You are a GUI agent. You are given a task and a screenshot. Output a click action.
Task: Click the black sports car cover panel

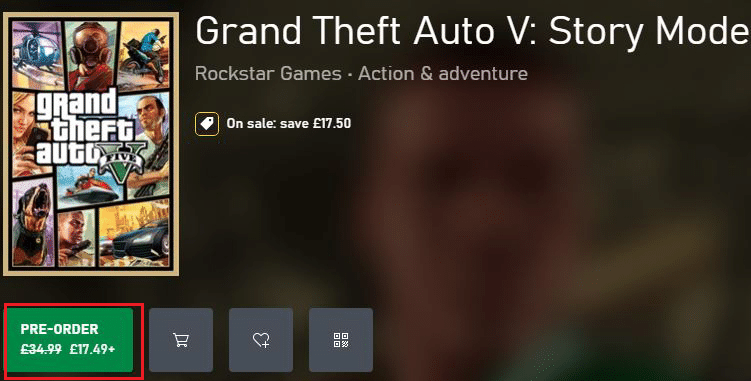134,233
